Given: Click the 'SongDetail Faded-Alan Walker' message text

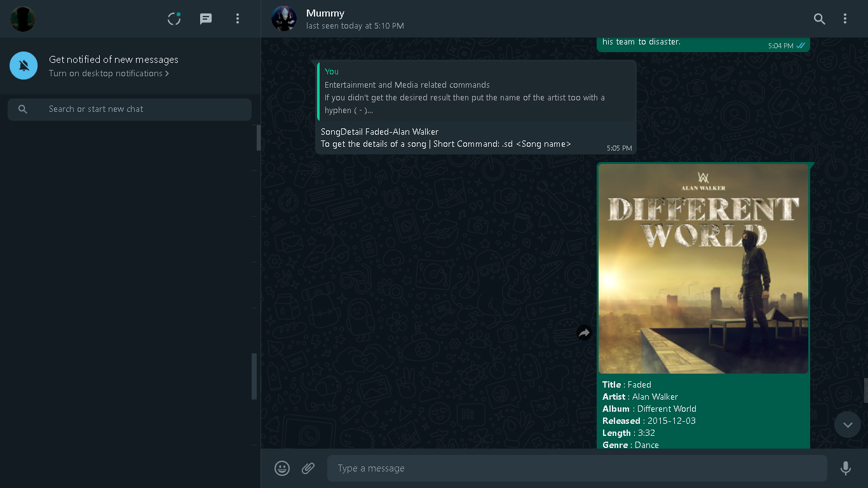Looking at the screenshot, I should pos(379,132).
